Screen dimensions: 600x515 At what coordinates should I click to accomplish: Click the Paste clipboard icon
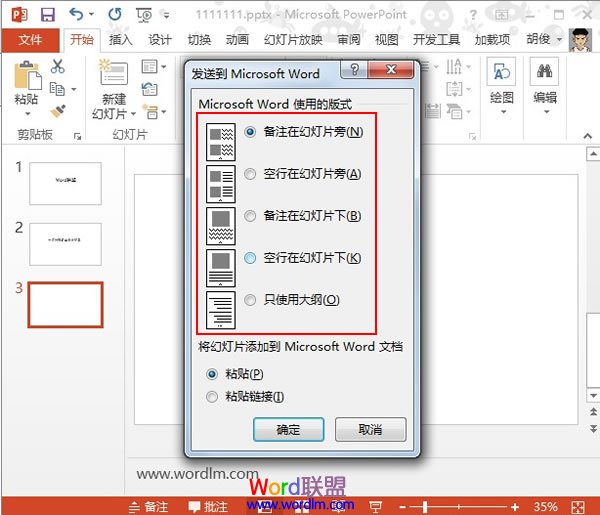(28, 75)
